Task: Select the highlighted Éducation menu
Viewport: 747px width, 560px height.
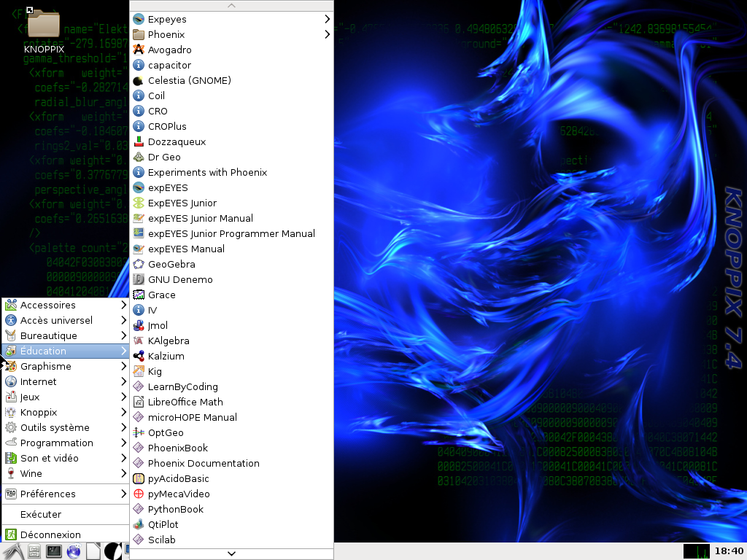Action: tap(66, 351)
